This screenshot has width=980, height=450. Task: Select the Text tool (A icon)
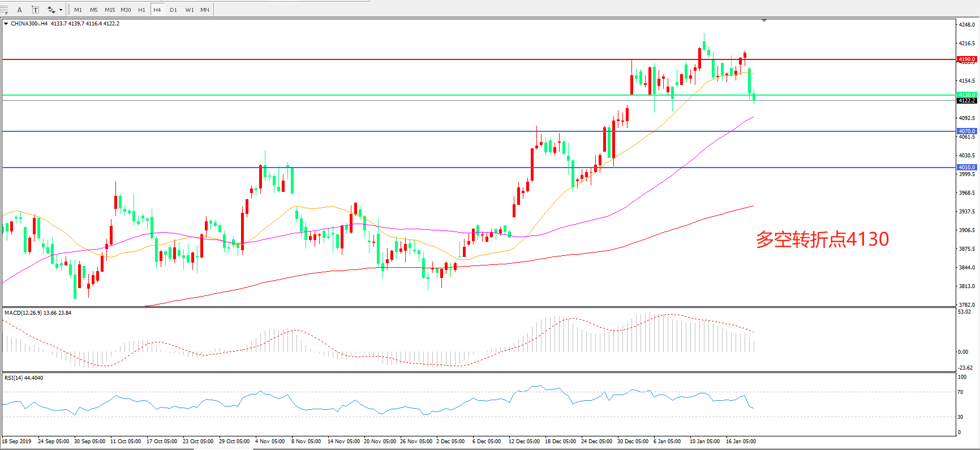coord(20,10)
